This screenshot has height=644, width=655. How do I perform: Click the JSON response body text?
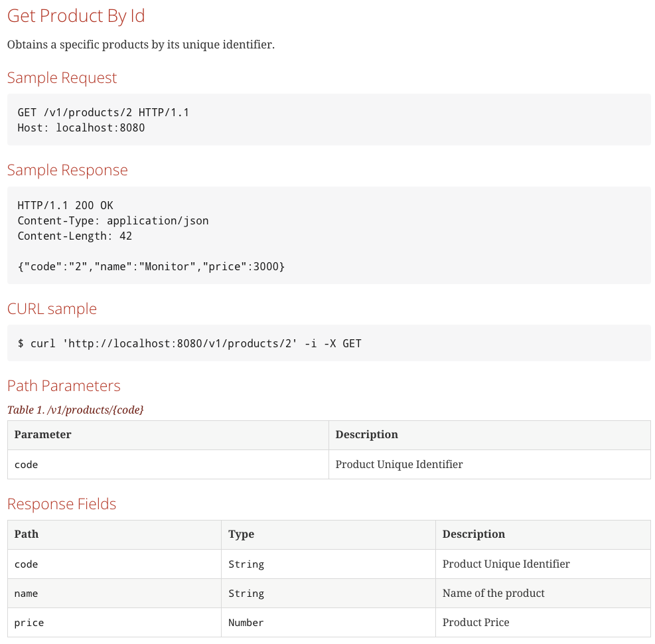click(x=151, y=267)
